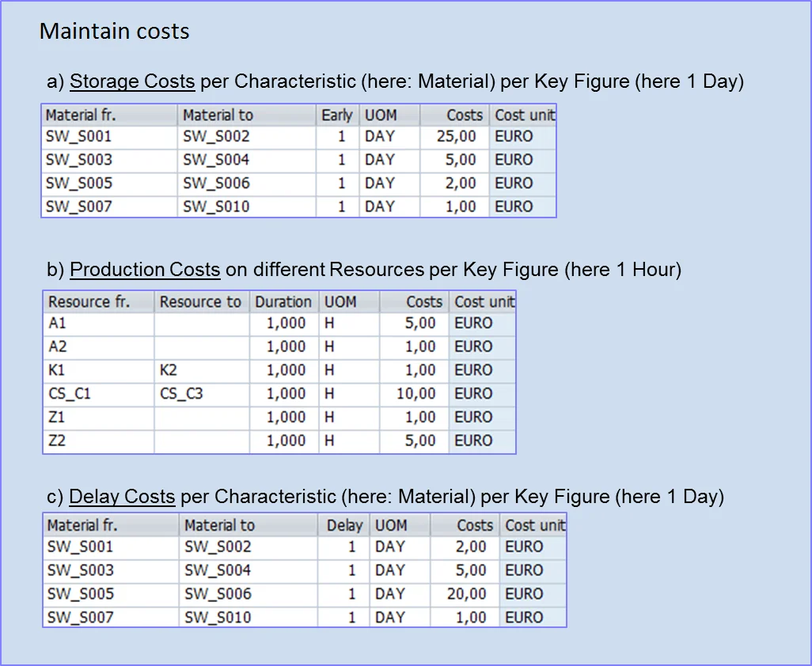The width and height of the screenshot is (812, 666).
Task: Select the 1,00 cost in storage row SW_S007
Action: [x=455, y=206]
